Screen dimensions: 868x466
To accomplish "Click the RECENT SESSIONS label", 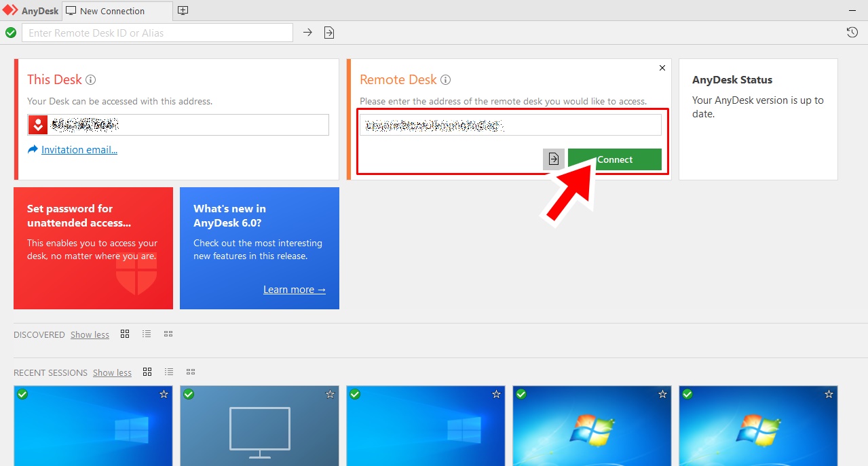I will (x=50, y=372).
